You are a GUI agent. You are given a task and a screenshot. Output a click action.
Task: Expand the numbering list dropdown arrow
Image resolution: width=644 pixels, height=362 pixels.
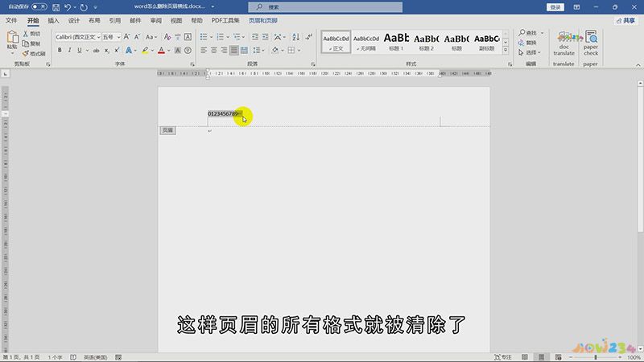pos(228,37)
